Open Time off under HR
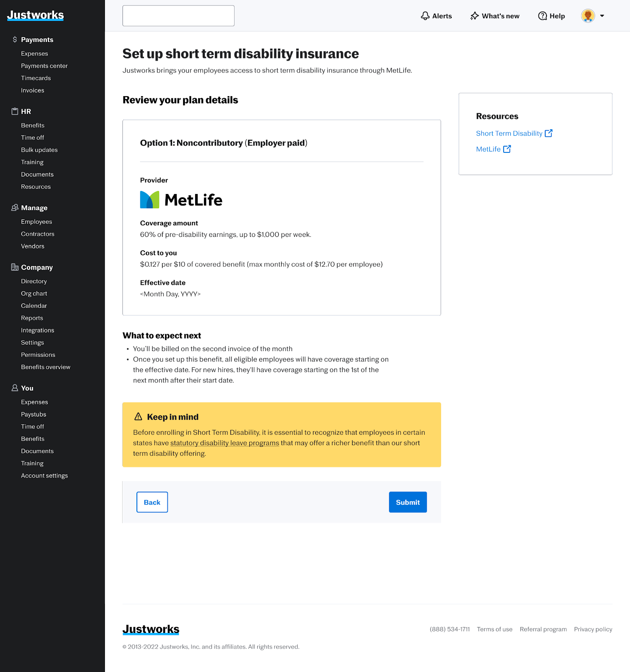The width and height of the screenshot is (630, 672). (32, 137)
